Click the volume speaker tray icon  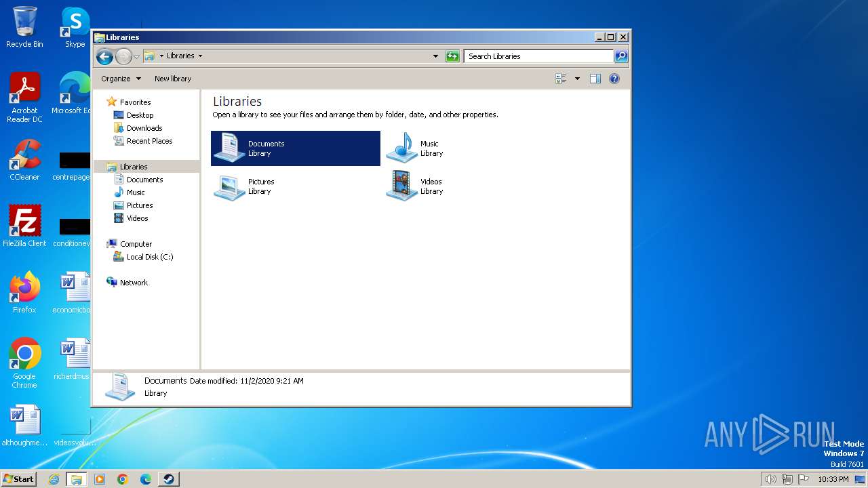point(770,479)
